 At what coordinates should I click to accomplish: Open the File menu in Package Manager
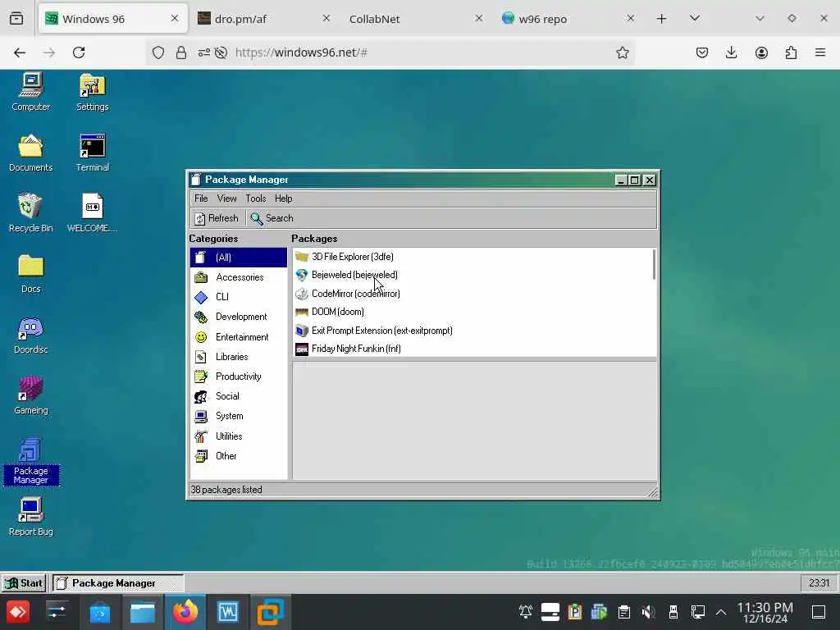point(201,199)
